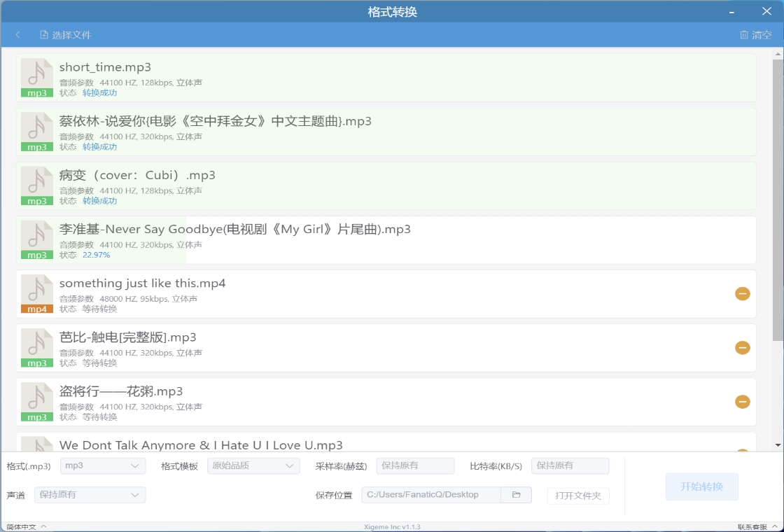The image size is (784, 532).
Task: Click the vertical scrollbar thumb
Action: point(778,200)
